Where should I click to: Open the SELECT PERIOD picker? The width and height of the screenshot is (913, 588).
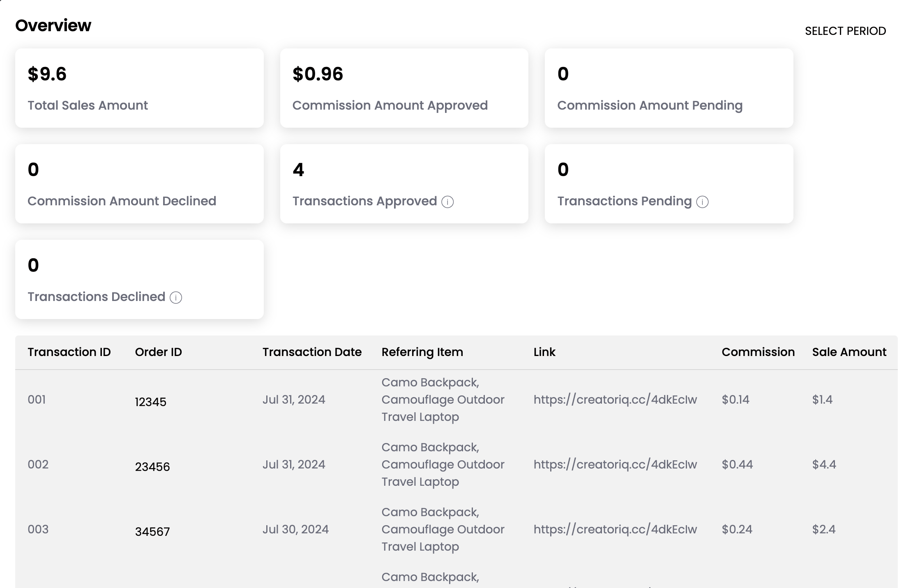[x=845, y=31]
